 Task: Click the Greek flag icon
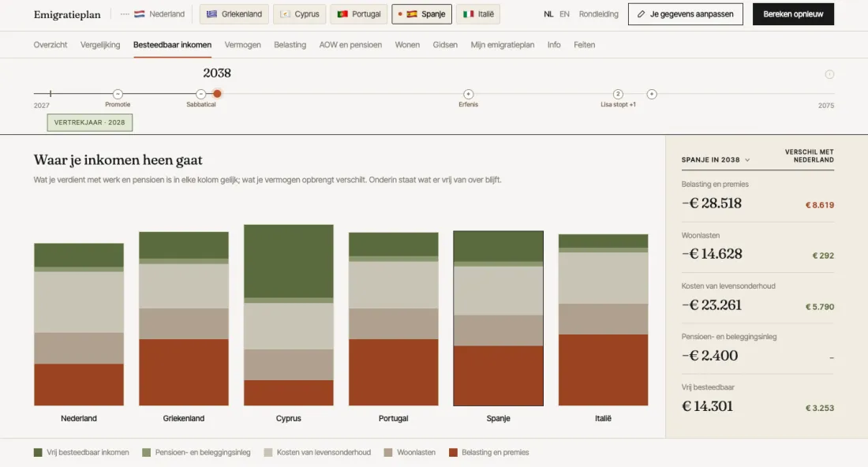pos(211,14)
